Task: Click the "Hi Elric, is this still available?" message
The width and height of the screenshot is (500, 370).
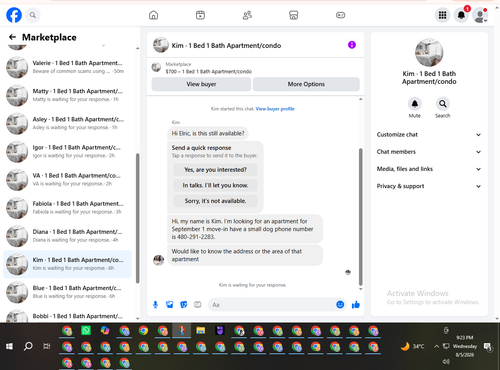Action: (x=208, y=133)
